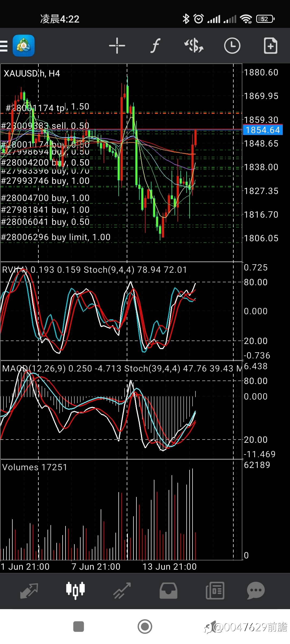
Task: Tap the Android square recent-apps button
Action: click(79, 627)
